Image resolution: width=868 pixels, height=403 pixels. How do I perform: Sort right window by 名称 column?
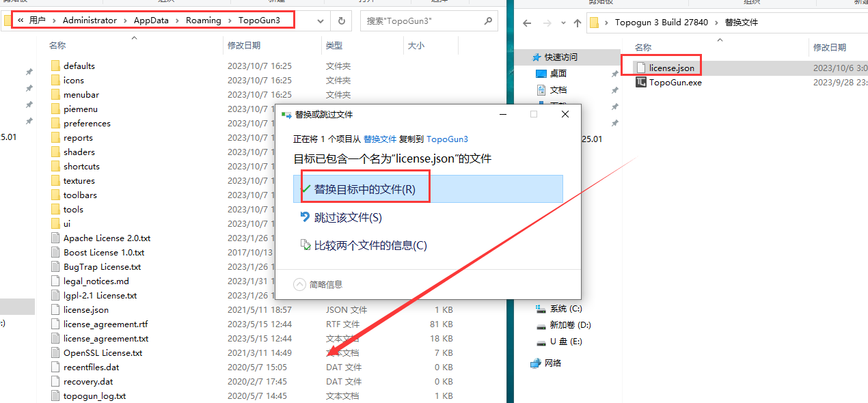(643, 47)
